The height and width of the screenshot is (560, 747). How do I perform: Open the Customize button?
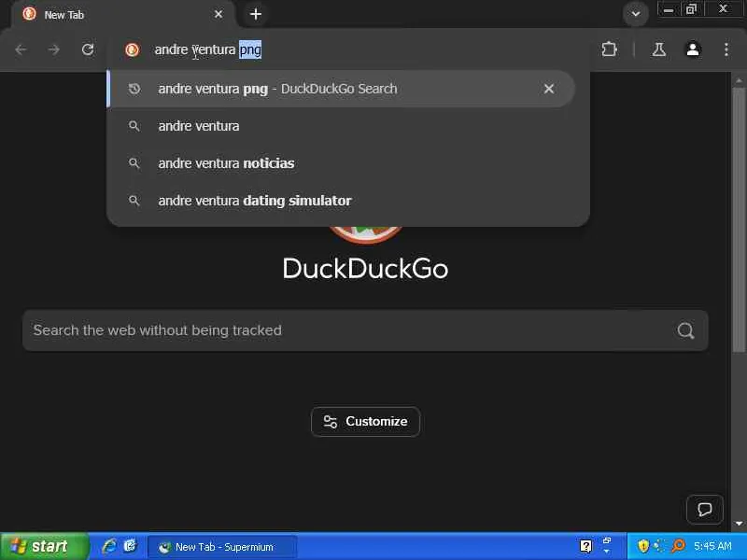365,422
